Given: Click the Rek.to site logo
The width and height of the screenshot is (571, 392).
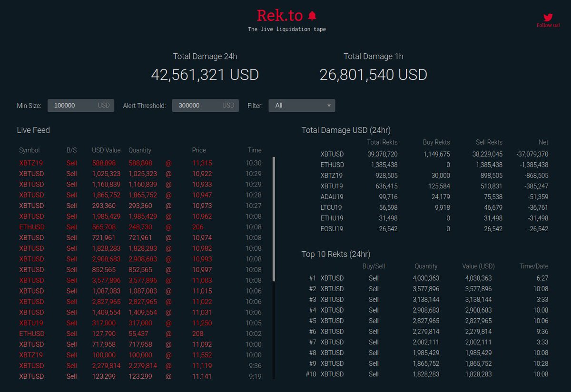Looking at the screenshot, I should (280, 15).
